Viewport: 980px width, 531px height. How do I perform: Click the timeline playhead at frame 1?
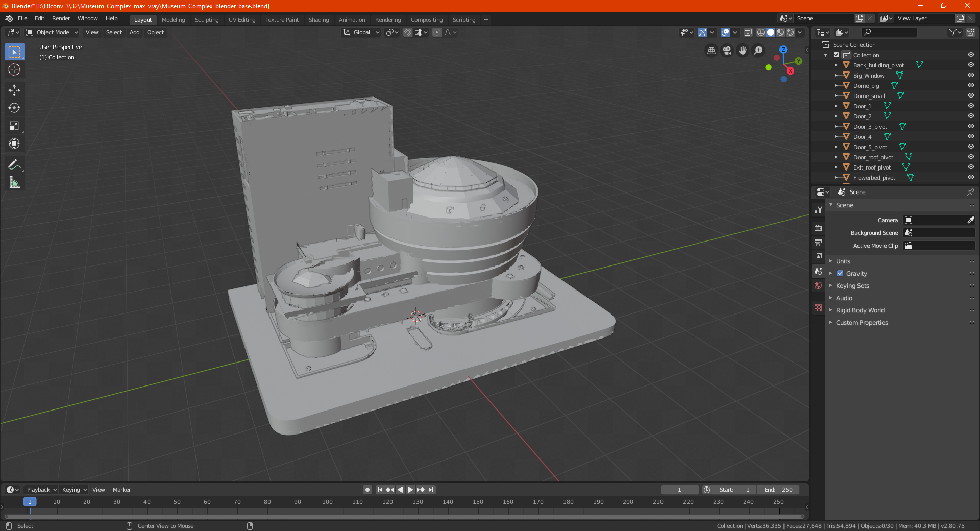point(30,502)
